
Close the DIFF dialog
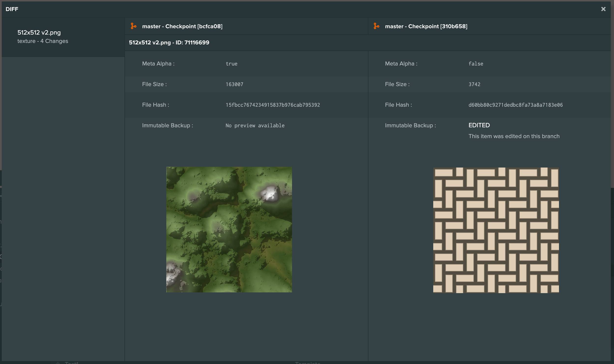pos(603,9)
